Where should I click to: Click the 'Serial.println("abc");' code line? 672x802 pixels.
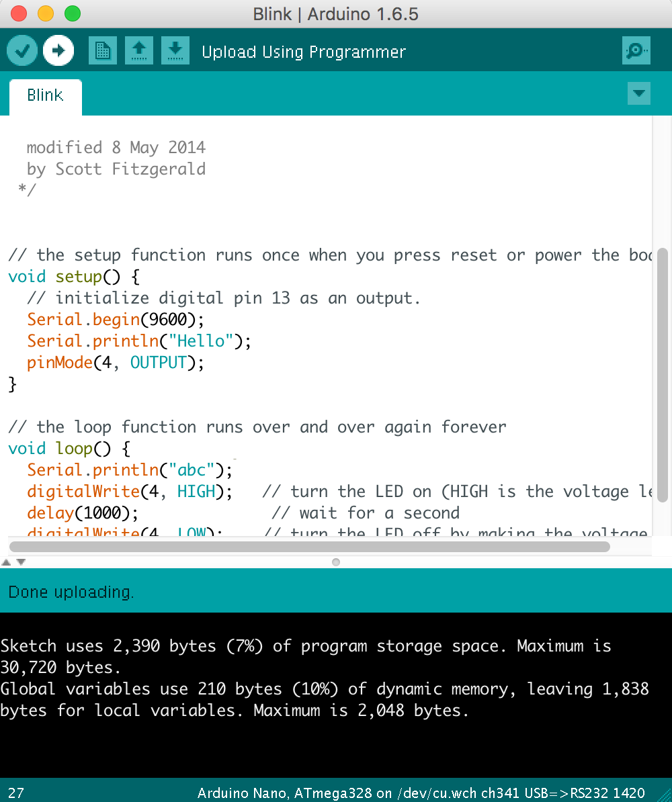(130, 470)
